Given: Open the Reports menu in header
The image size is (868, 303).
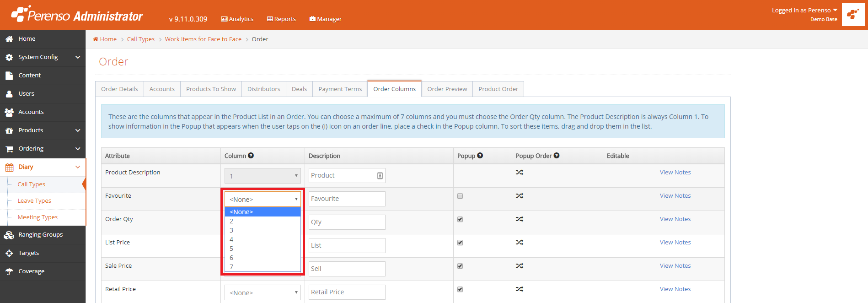Looking at the screenshot, I should click(281, 19).
